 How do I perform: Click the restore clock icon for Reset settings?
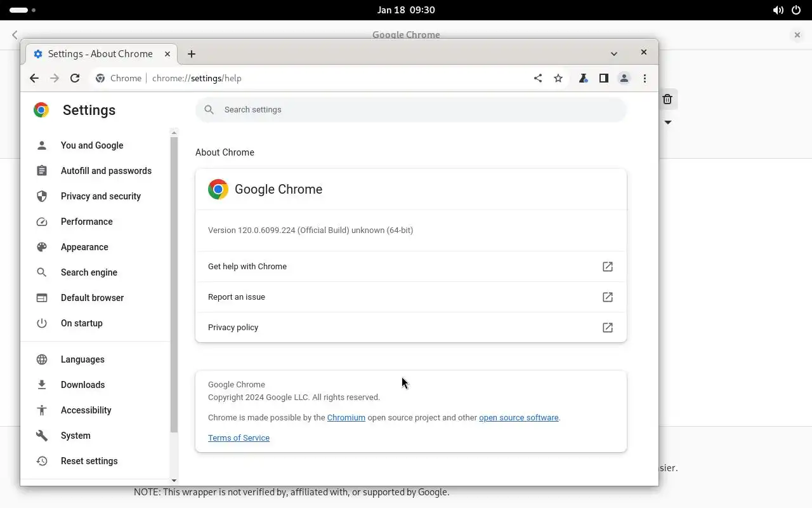(42, 461)
